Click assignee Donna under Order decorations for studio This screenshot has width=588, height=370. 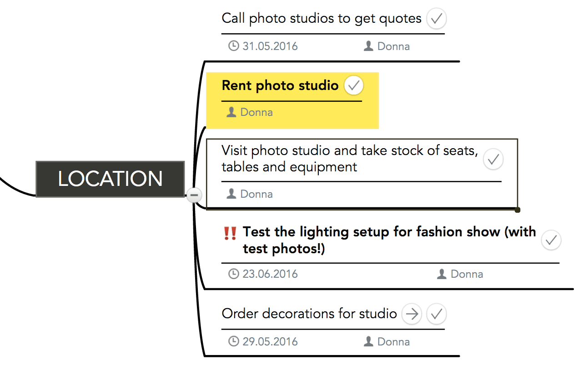coord(393,342)
